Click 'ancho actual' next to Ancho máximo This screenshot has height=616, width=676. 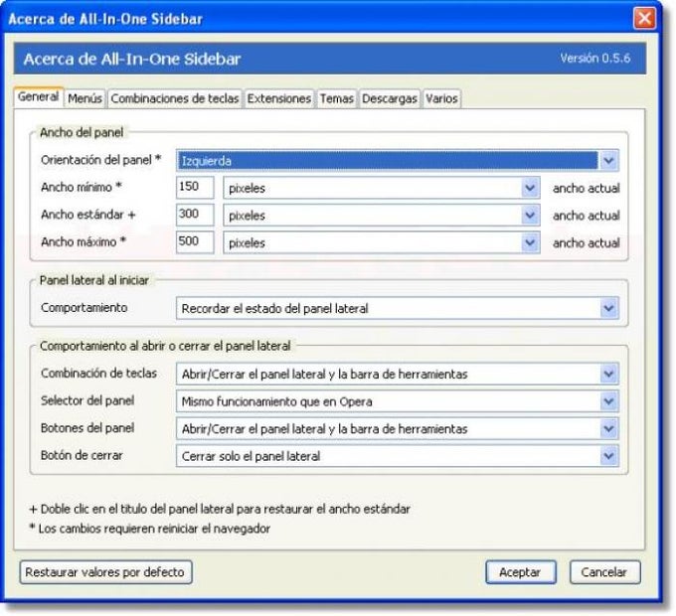[x=586, y=243]
